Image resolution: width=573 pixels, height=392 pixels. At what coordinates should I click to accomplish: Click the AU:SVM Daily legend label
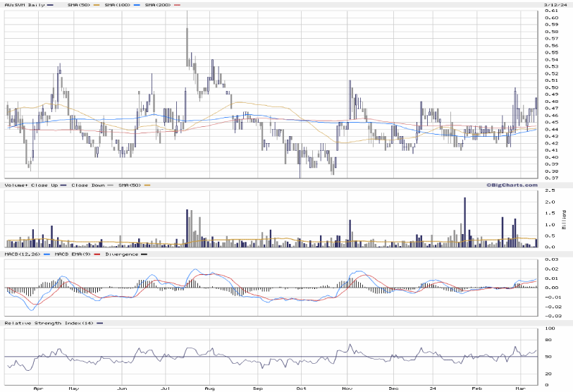coord(24,5)
